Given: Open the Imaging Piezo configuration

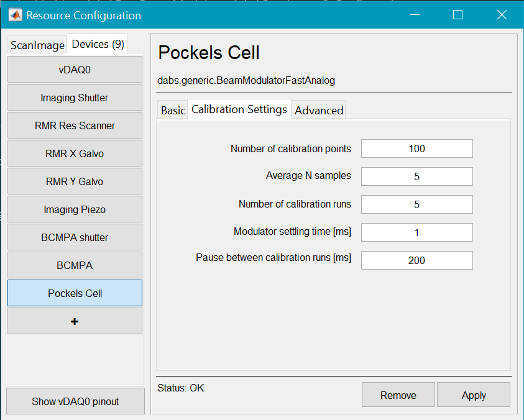Looking at the screenshot, I should click(75, 209).
